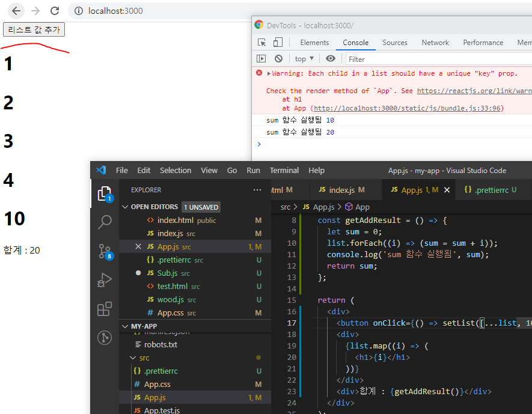
Task: Open the Search activity bar icon
Action: pyautogui.click(x=105, y=222)
